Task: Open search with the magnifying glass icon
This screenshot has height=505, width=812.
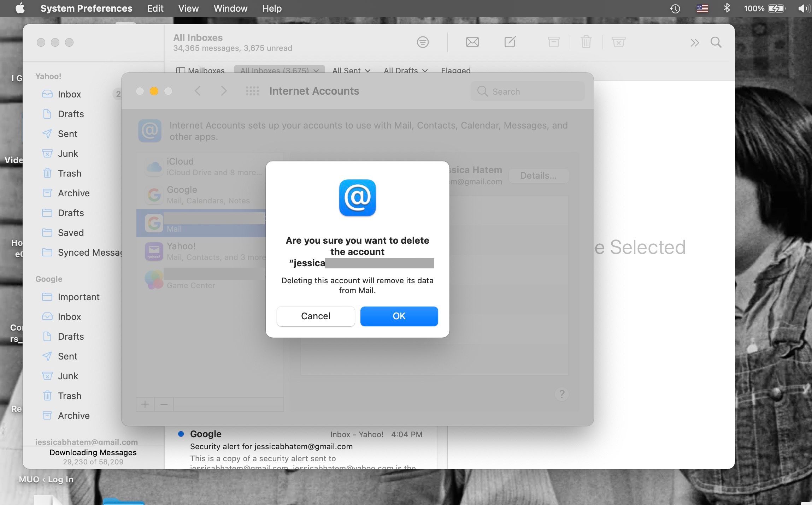Action: click(717, 42)
